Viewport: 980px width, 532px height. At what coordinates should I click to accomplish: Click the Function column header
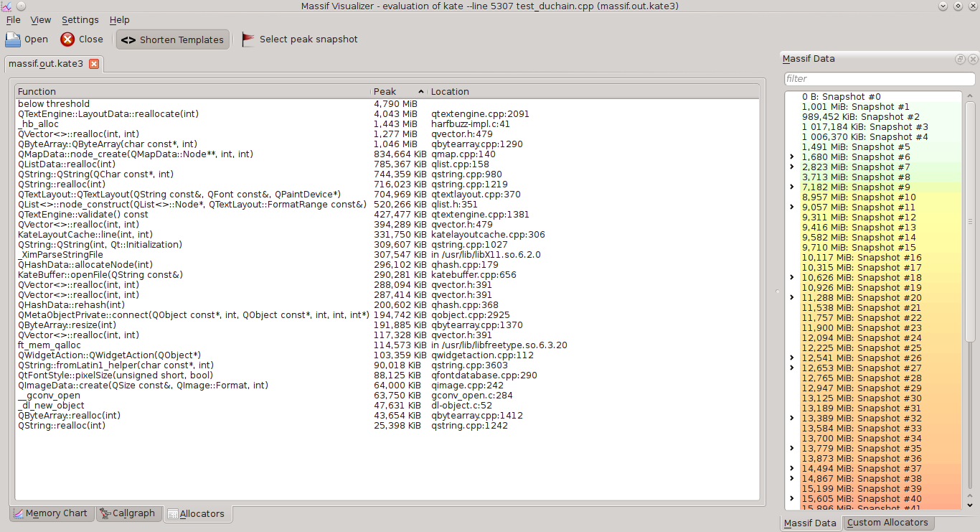tap(192, 92)
